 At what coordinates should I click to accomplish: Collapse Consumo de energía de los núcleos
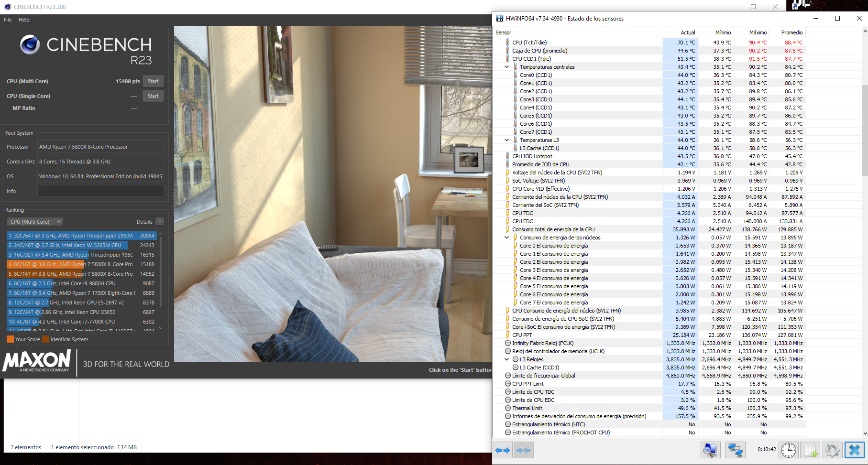coord(507,238)
